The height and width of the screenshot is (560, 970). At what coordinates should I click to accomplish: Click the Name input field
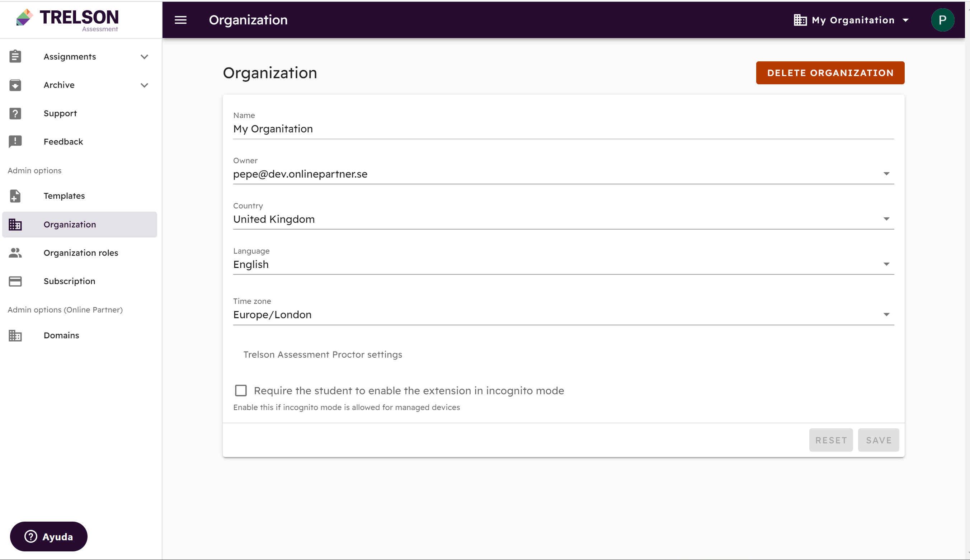(564, 129)
